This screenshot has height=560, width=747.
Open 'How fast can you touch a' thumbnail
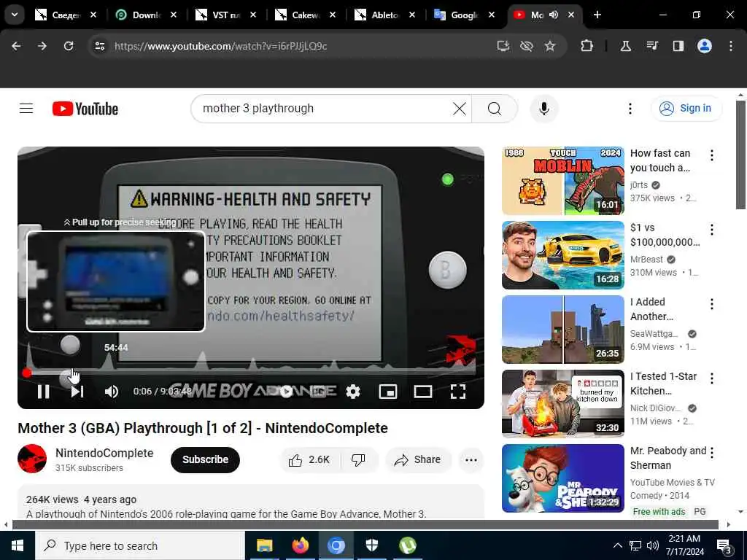(562, 181)
